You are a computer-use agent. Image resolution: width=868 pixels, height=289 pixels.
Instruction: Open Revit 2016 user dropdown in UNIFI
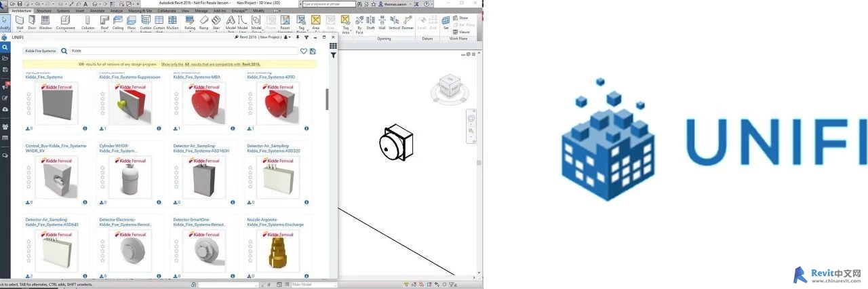[288, 37]
